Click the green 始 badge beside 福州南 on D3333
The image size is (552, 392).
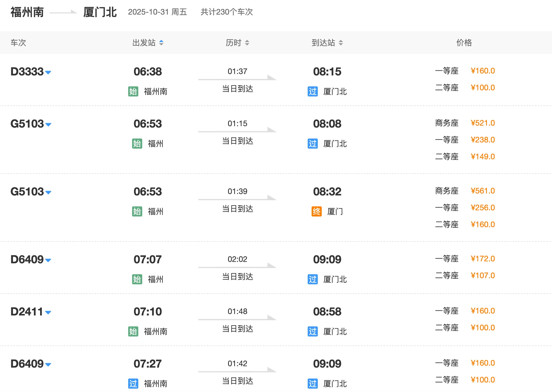click(134, 92)
